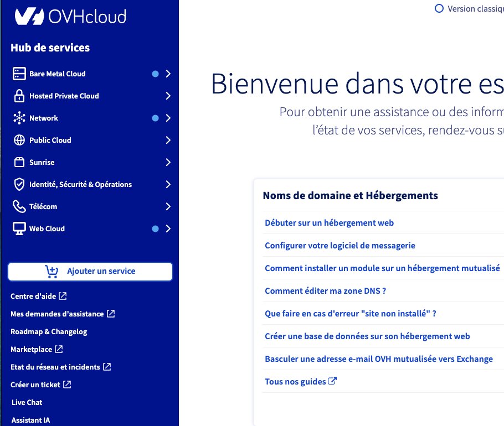Expand the Public Cloud chevron
504x426 pixels.
pyautogui.click(x=168, y=141)
